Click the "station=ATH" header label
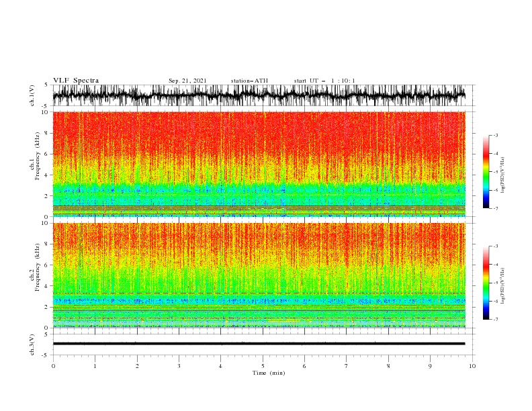 point(249,81)
